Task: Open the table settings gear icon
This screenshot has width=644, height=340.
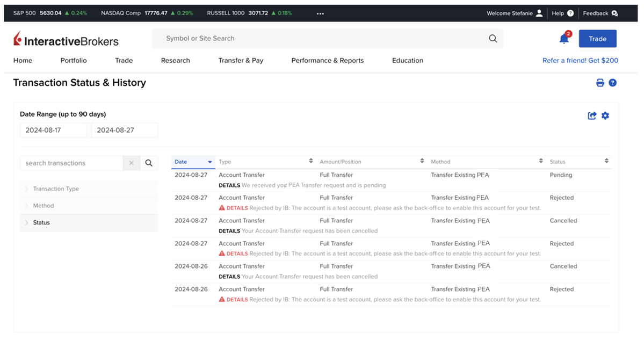Action: (x=605, y=116)
